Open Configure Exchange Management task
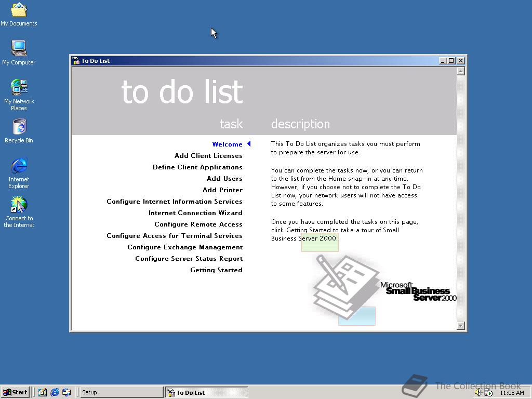Viewport: 532px width, 399px height. (x=185, y=247)
